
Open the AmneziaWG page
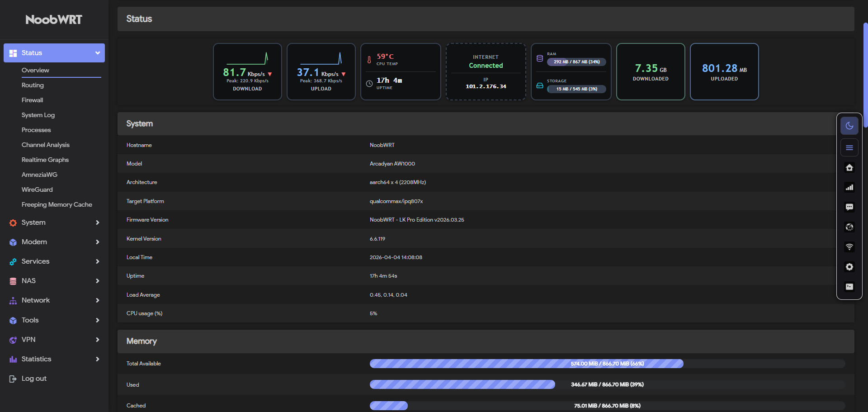coord(39,175)
